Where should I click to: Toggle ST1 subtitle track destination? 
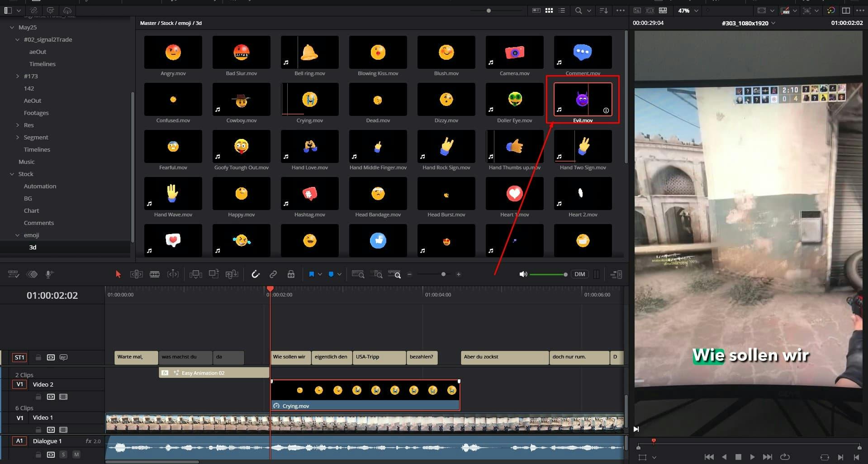[x=19, y=357]
